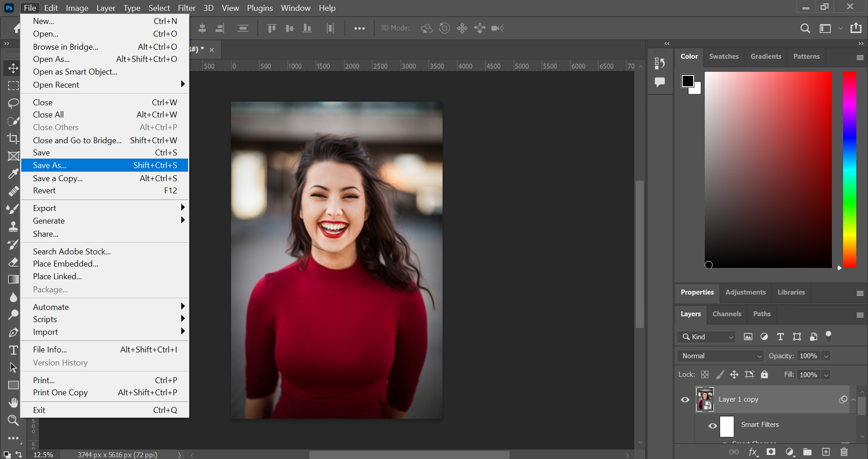Create new adjustment layer icon
868x459 pixels.
pos(790,452)
